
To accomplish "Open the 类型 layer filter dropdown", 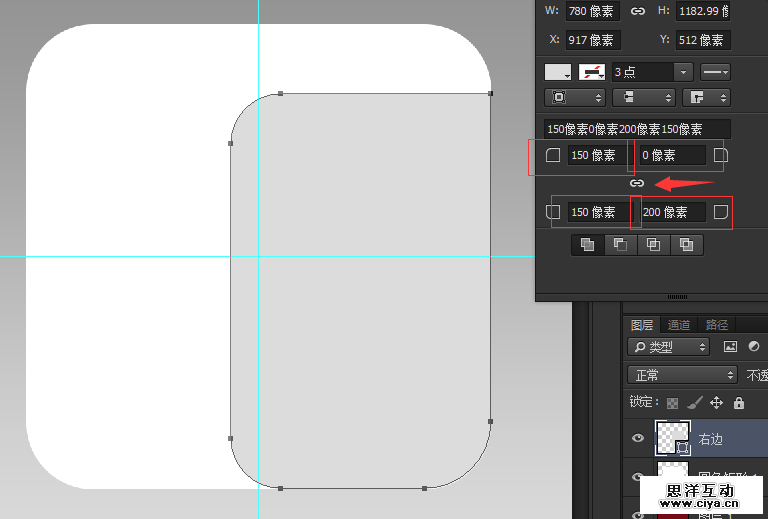I will (669, 347).
